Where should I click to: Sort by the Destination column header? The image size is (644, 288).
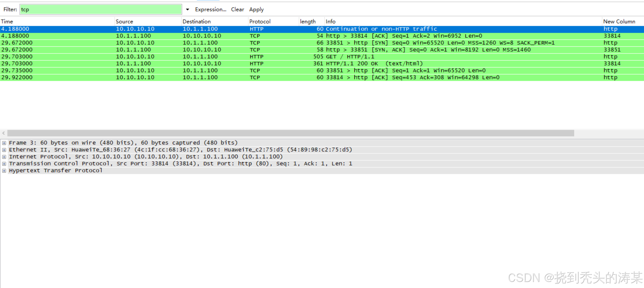tap(215, 22)
